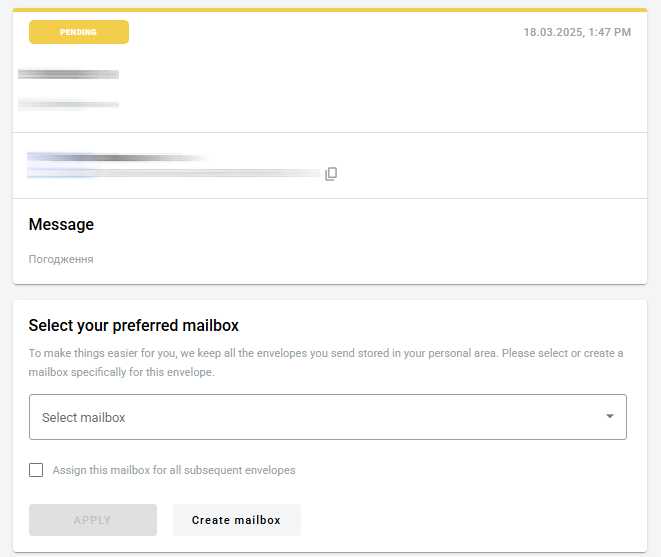Click the first blurred line under PENDING badge
661x557 pixels.
(x=69, y=74)
